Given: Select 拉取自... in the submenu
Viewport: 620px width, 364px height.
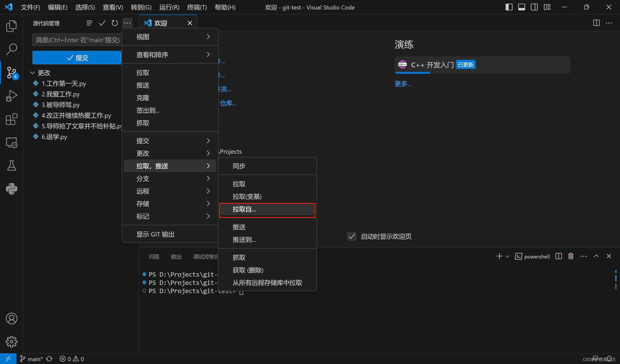Looking at the screenshot, I should pyautogui.click(x=267, y=209).
